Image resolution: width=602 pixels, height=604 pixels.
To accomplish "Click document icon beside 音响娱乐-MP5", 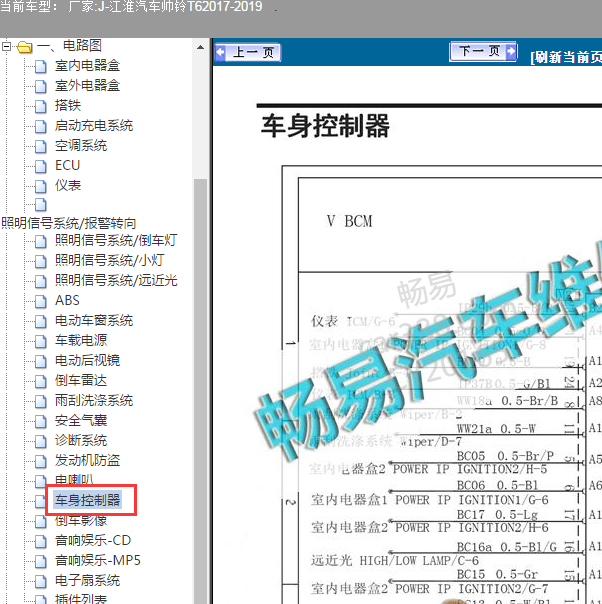I will coord(41,561).
